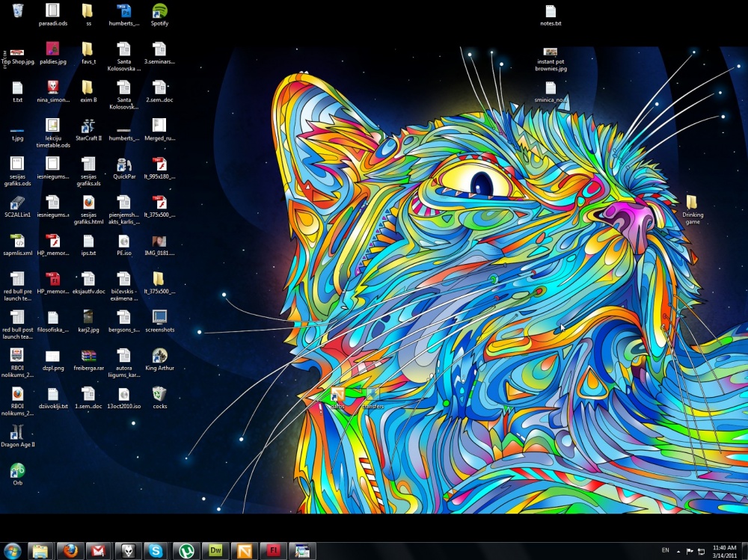Viewport: 748px width, 560px height.
Task: Open Skype from the taskbar
Action: (156, 551)
